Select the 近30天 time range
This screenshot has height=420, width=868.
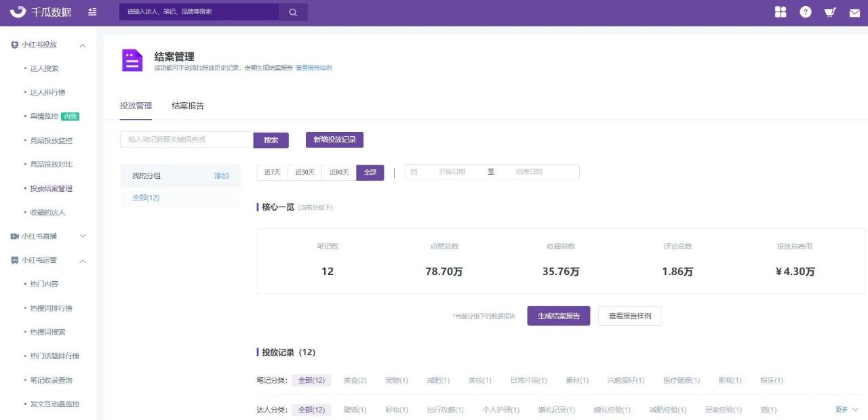point(304,173)
